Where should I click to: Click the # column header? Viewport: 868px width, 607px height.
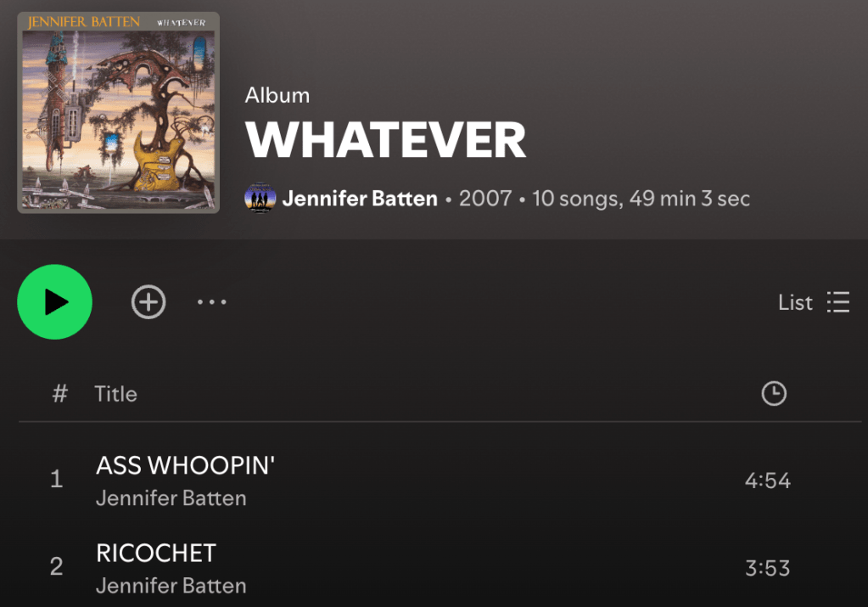click(x=59, y=394)
